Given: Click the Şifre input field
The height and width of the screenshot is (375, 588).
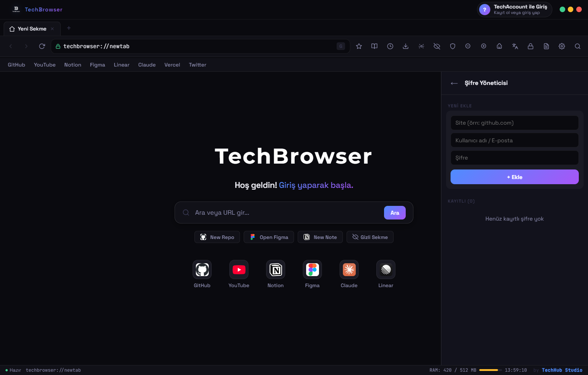Looking at the screenshot, I should coord(514,158).
